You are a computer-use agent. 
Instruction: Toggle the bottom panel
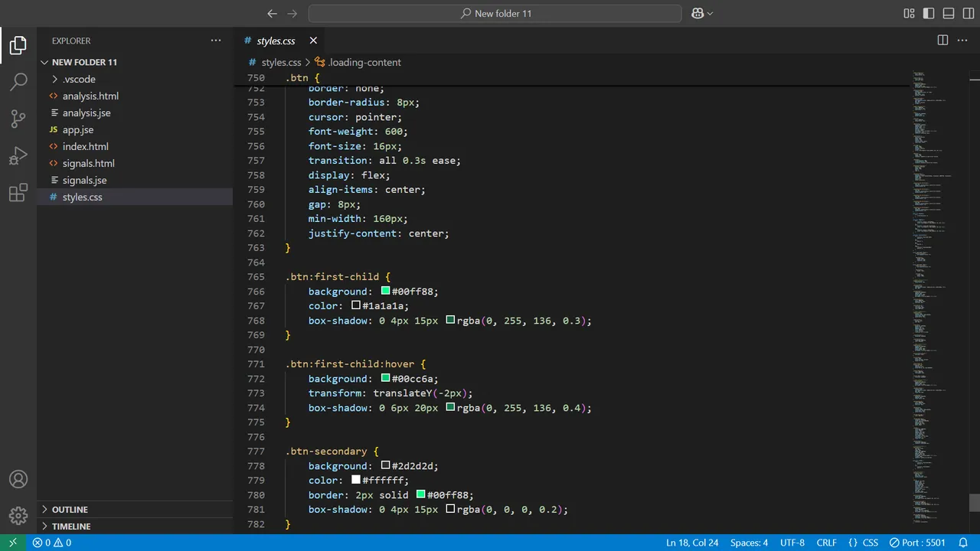949,13
